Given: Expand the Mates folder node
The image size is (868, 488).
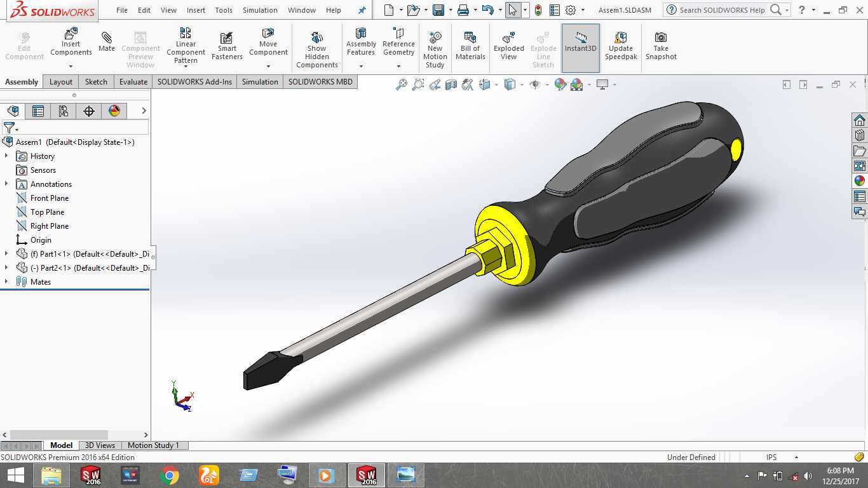Looking at the screenshot, I should (x=6, y=282).
